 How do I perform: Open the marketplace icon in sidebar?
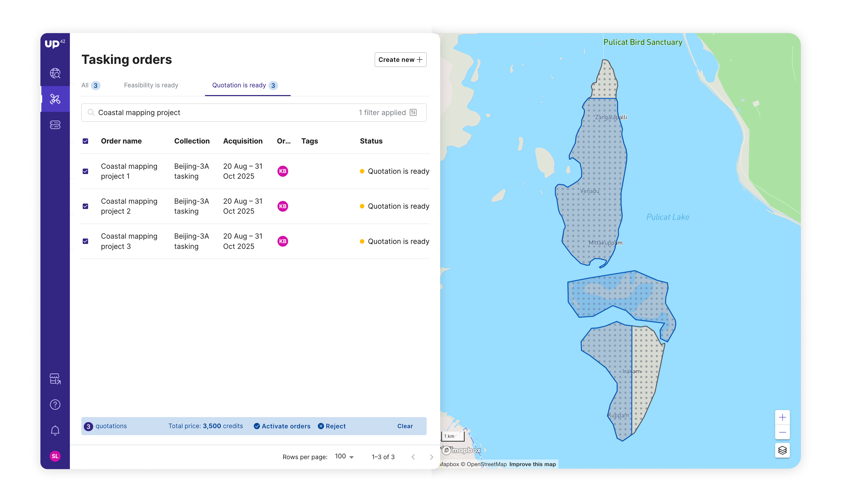pos(55,379)
